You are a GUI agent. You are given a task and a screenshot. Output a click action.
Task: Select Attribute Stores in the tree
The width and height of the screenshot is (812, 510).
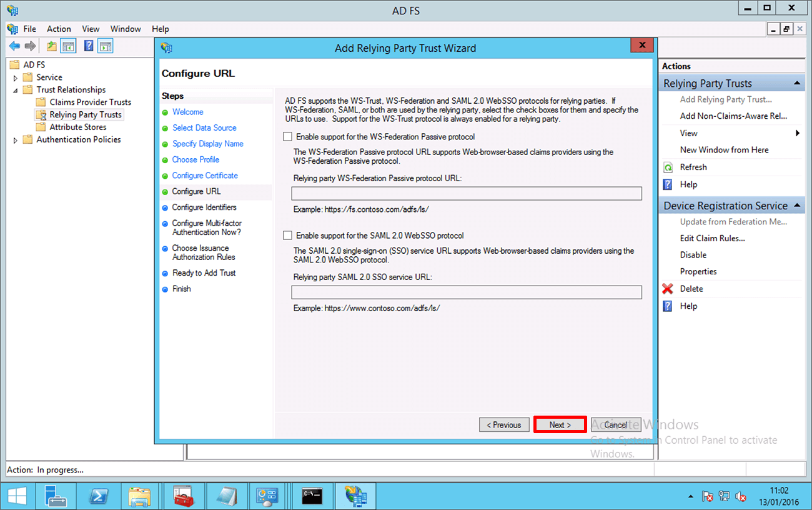[x=78, y=127]
